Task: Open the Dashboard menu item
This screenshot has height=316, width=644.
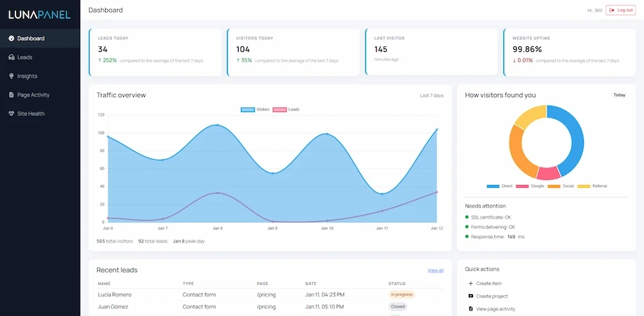Action: click(40, 39)
